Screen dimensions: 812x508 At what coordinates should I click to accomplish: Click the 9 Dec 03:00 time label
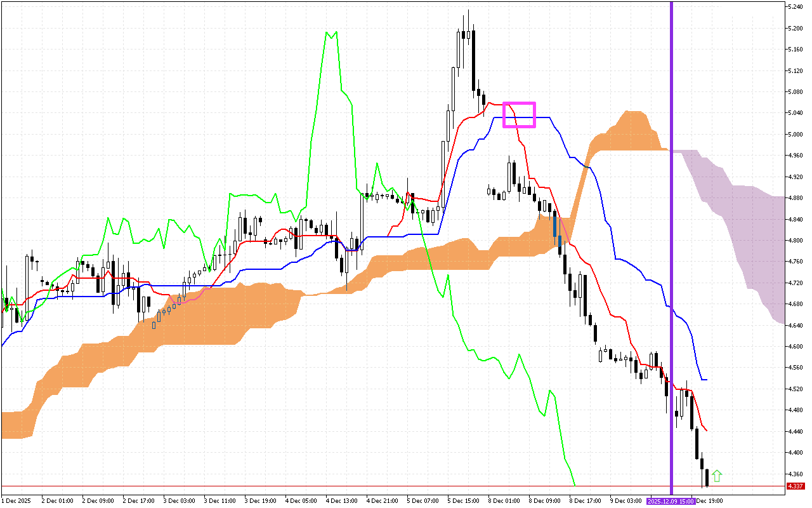coord(625,501)
